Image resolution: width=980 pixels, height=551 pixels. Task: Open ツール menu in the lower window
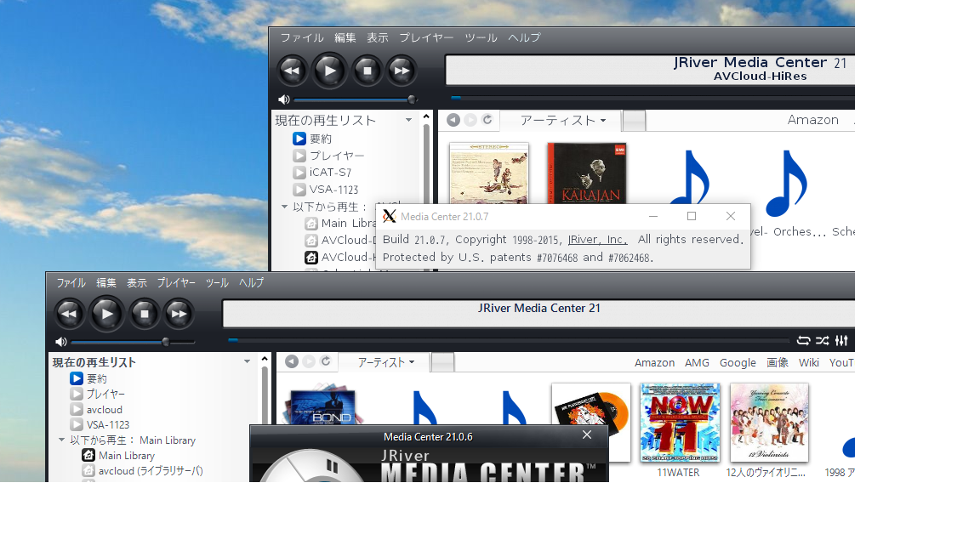[x=217, y=283]
